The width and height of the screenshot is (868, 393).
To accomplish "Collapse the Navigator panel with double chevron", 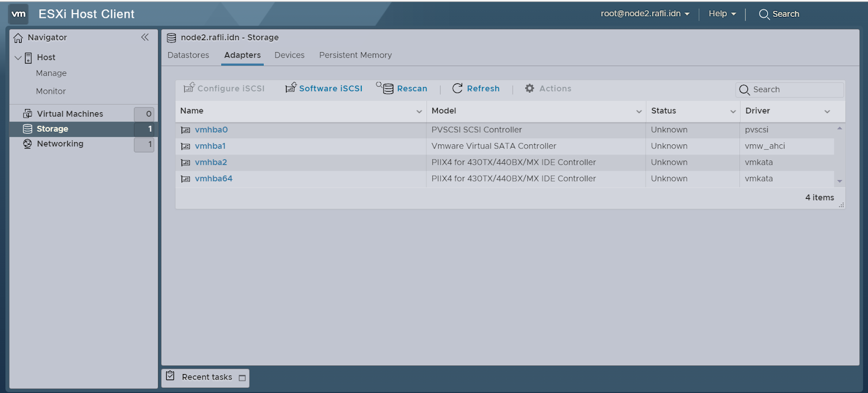I will 145,37.
